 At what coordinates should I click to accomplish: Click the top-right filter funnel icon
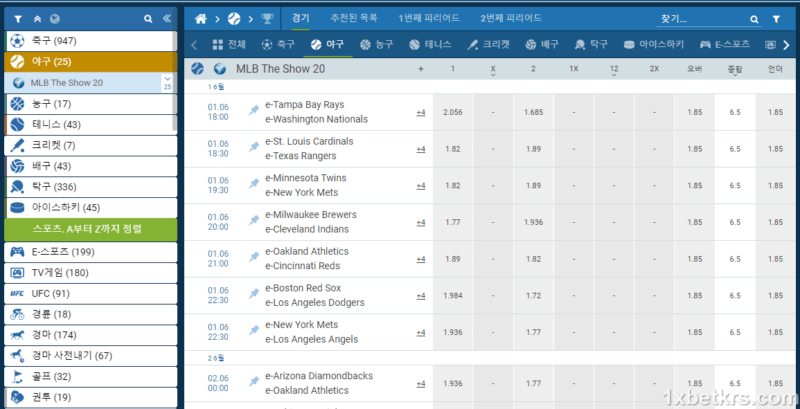pos(776,19)
